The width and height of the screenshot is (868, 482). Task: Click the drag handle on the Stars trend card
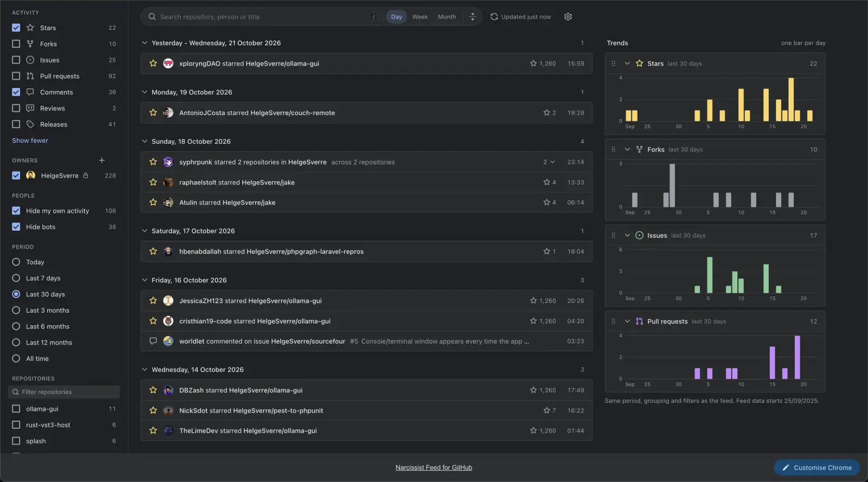click(614, 64)
